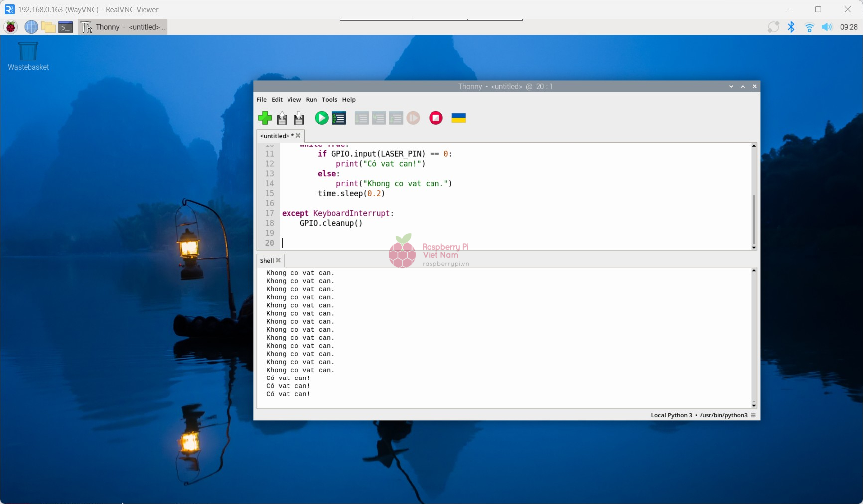The width and height of the screenshot is (863, 504).
Task: Open the volume control in system tray
Action: [827, 27]
